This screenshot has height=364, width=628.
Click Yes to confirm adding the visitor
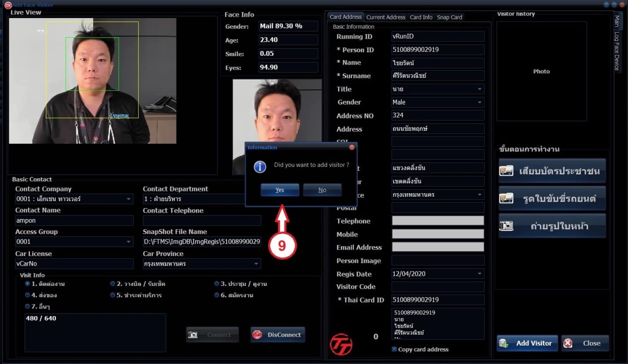[x=280, y=190]
